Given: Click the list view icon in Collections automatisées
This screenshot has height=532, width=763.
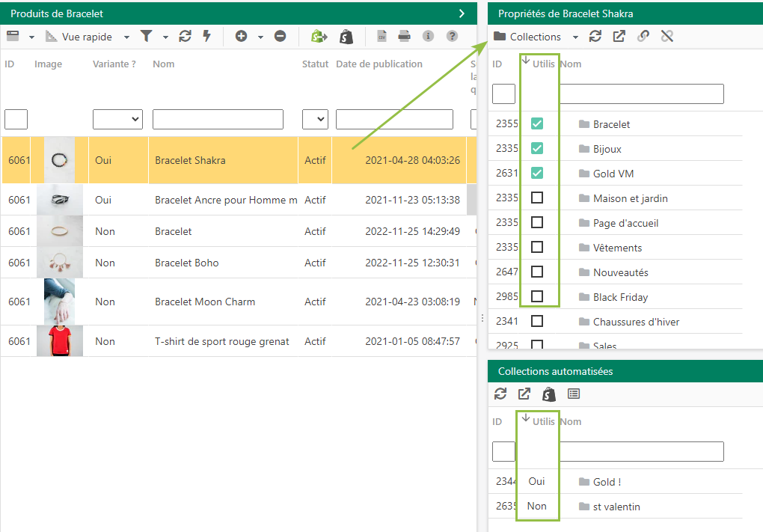Looking at the screenshot, I should [x=574, y=394].
